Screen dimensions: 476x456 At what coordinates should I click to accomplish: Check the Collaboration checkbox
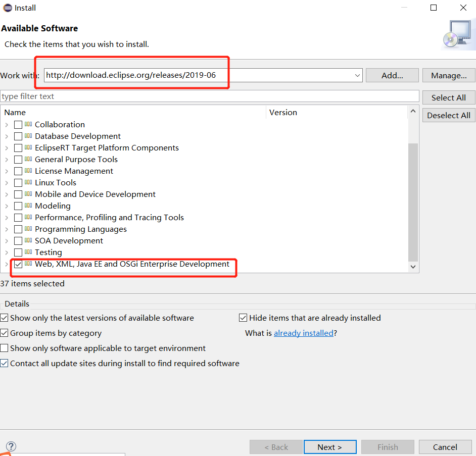(x=18, y=125)
